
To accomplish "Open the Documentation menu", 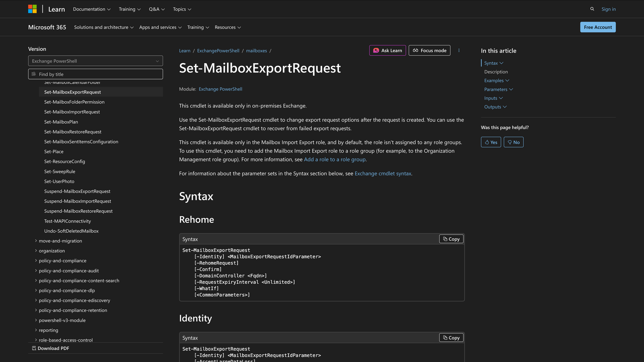I will (91, 9).
